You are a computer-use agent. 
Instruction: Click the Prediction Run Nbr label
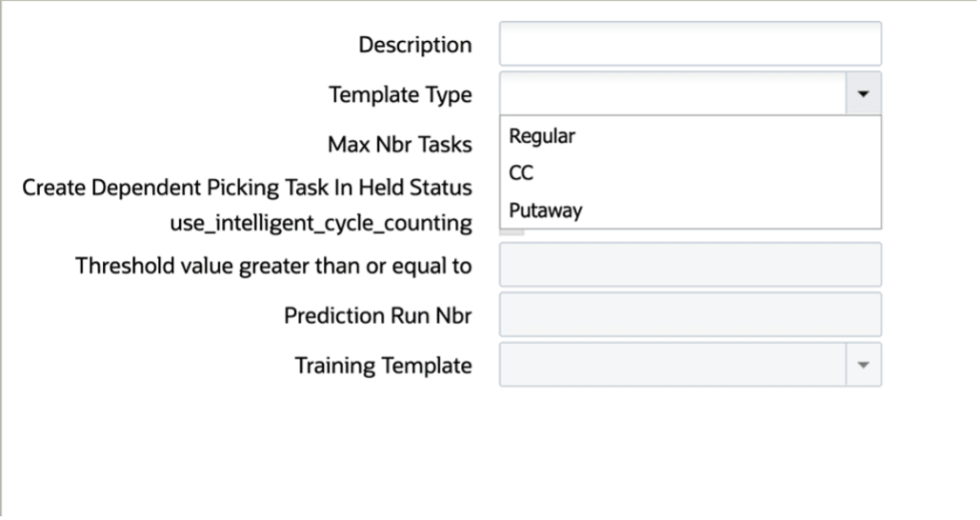click(x=377, y=315)
